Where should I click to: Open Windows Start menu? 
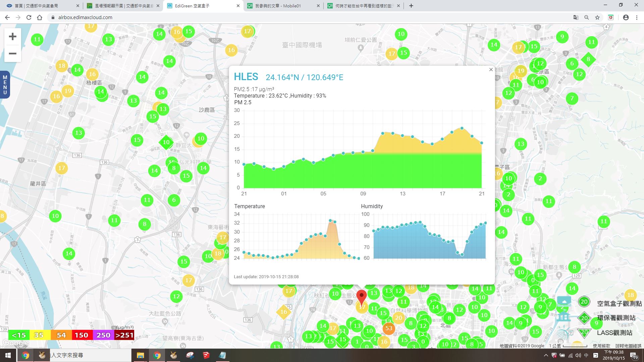tap(8, 355)
